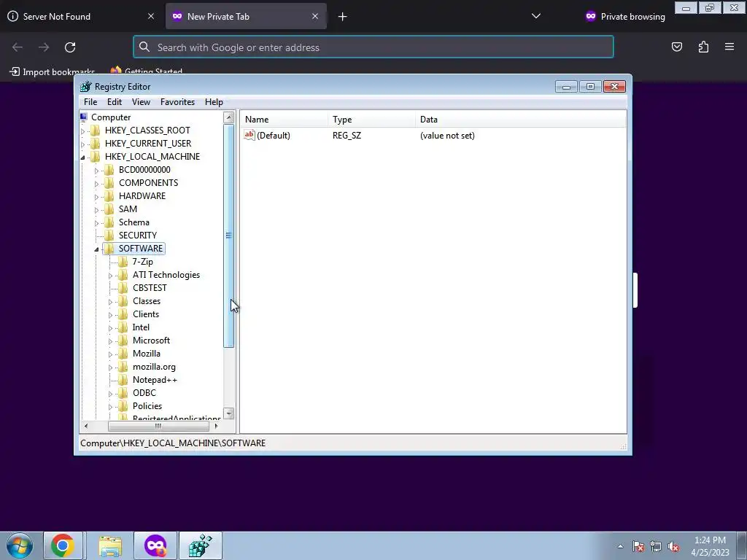Open Windows Explorer from taskbar
Image resolution: width=747 pixels, height=560 pixels.
click(x=110, y=545)
